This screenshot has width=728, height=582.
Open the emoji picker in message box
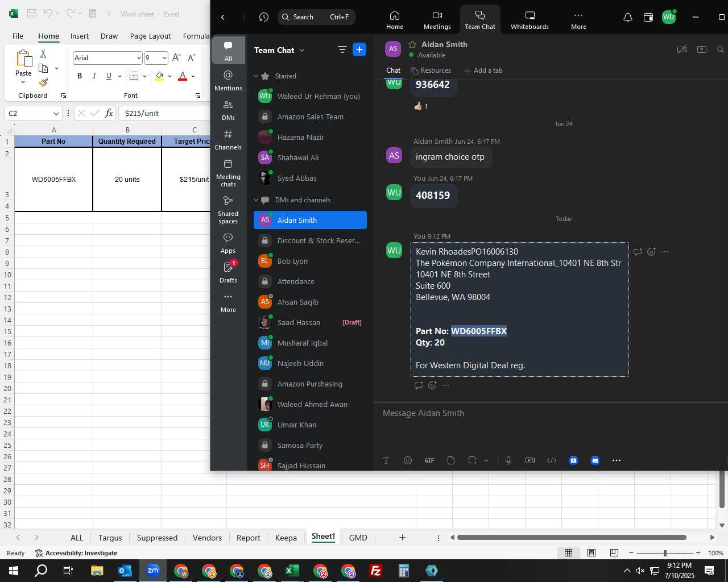coord(408,460)
